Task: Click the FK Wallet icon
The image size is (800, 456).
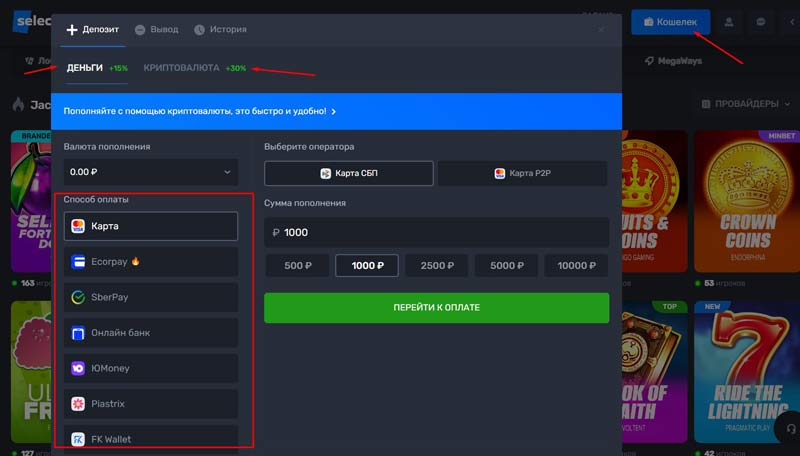Action: coord(78,438)
